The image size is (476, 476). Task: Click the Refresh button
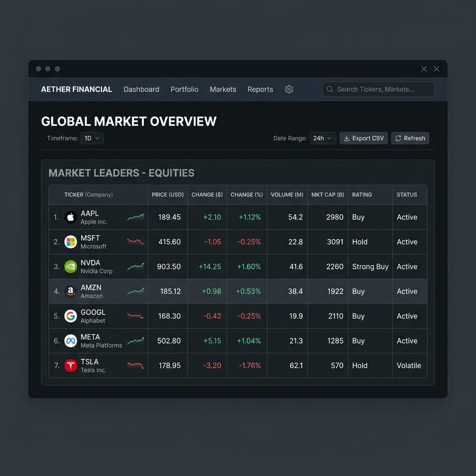click(410, 138)
